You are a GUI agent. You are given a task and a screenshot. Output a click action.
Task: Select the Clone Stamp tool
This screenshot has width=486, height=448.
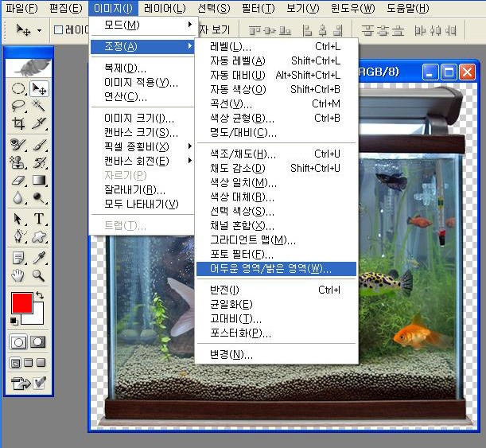pos(18,162)
